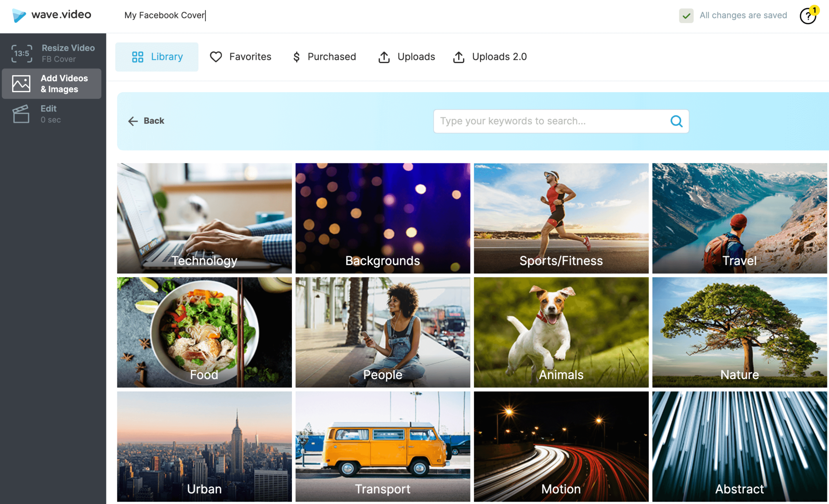Screen dimensions: 829x504
Task: Click the Back navigation button
Action: (146, 121)
